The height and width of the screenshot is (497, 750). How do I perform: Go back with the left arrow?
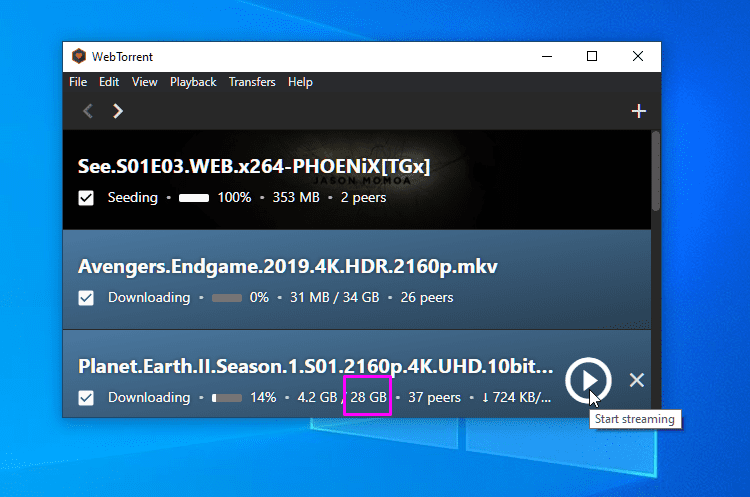pos(88,111)
